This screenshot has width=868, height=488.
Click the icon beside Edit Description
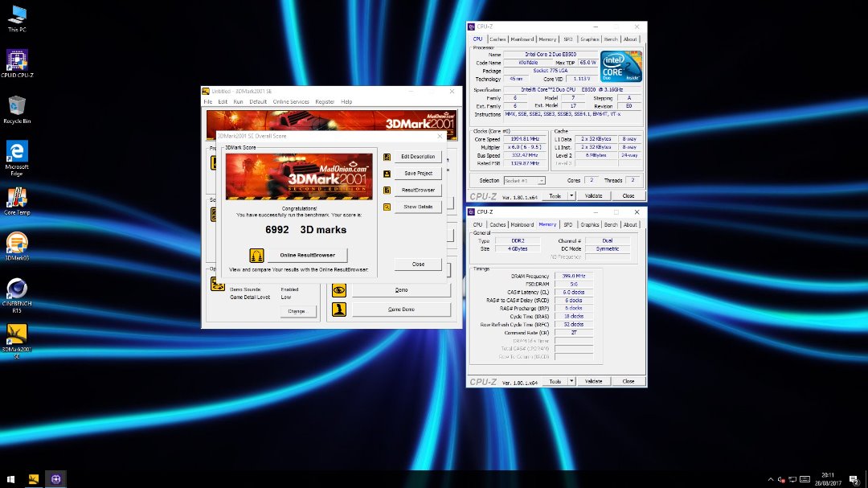[x=387, y=157]
